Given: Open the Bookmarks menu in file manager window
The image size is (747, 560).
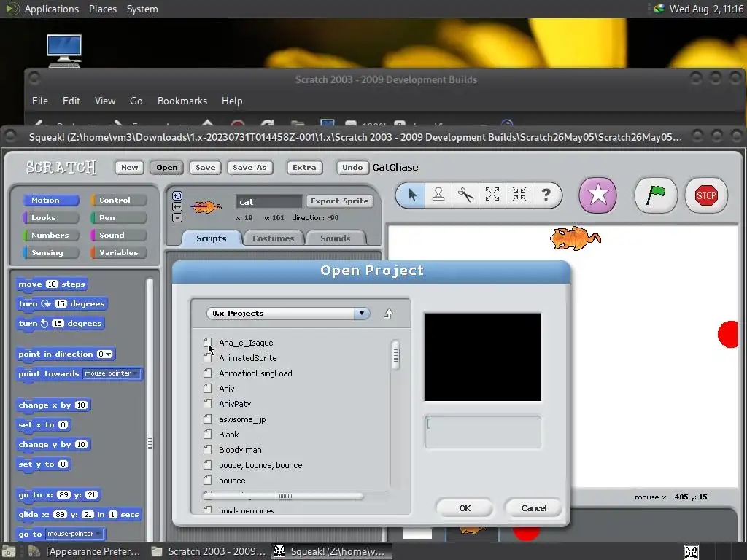Looking at the screenshot, I should (x=182, y=101).
